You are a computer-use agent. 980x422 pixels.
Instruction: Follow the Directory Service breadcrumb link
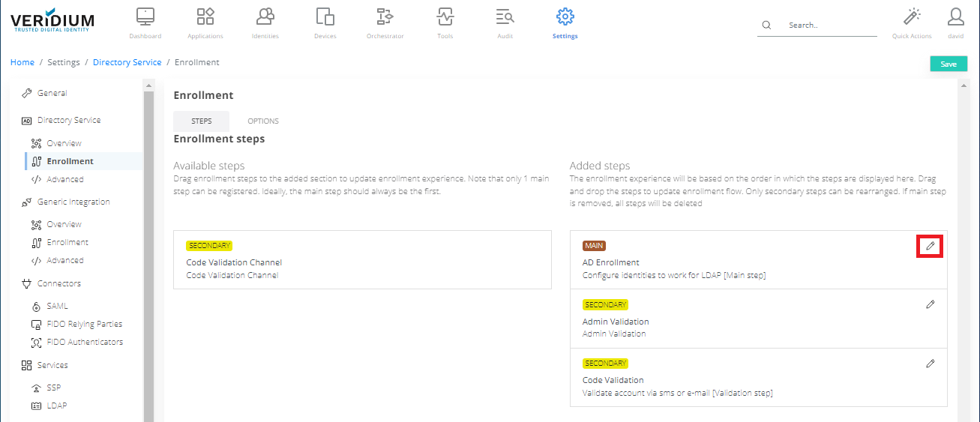127,62
